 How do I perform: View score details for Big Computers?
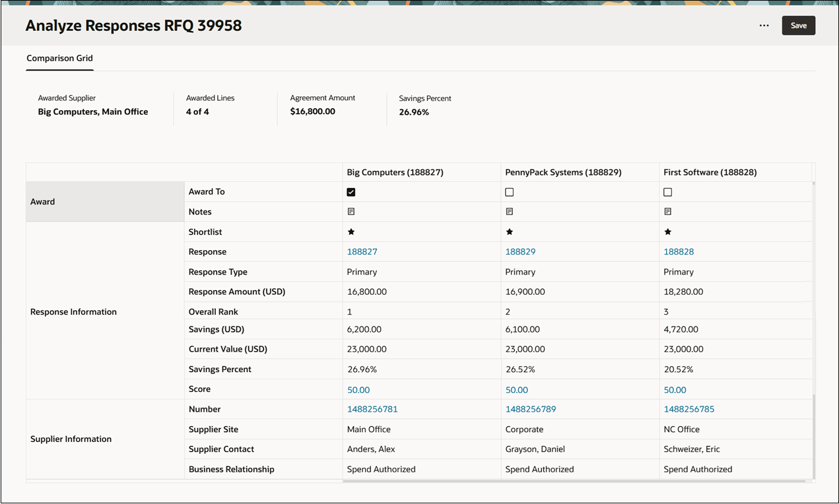pyautogui.click(x=358, y=390)
